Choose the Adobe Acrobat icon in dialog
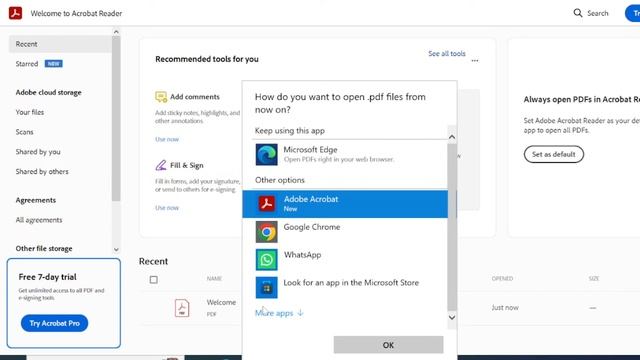Viewport: 640px width, 360px height. pos(267,204)
